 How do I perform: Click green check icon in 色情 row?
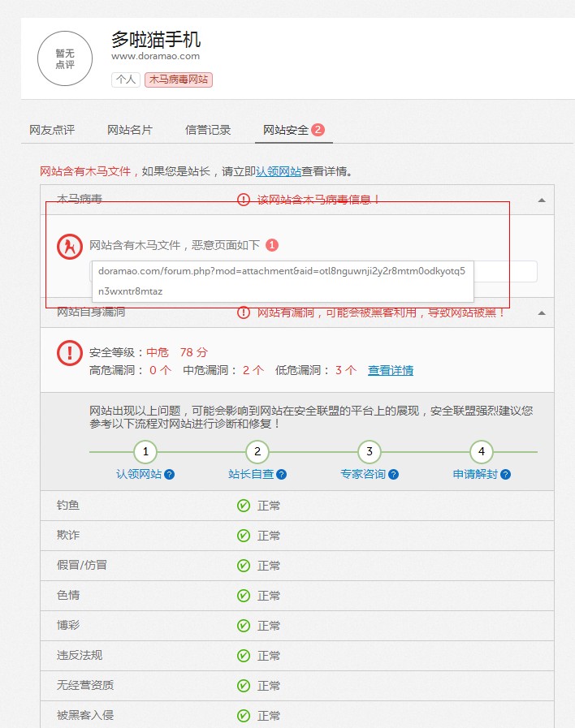[x=244, y=596]
